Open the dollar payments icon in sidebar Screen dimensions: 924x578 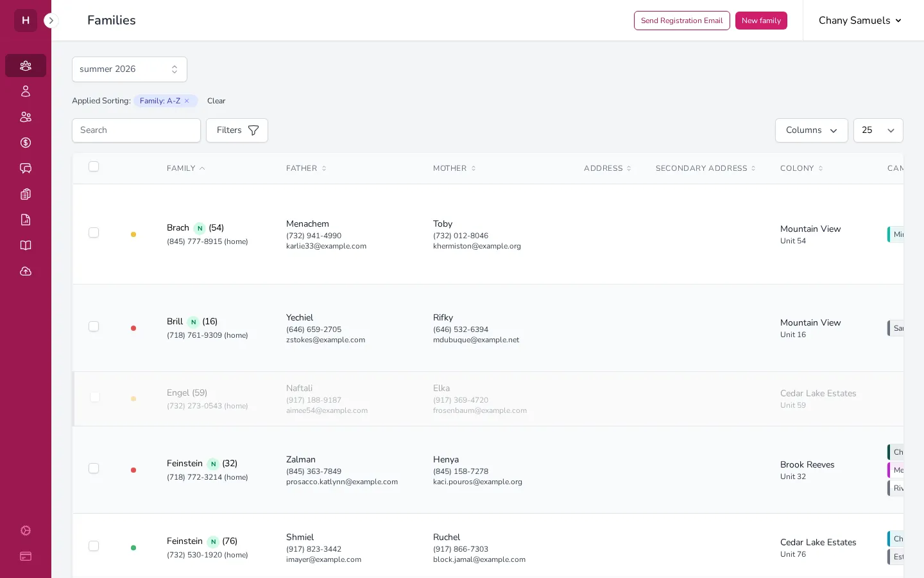pyautogui.click(x=26, y=143)
